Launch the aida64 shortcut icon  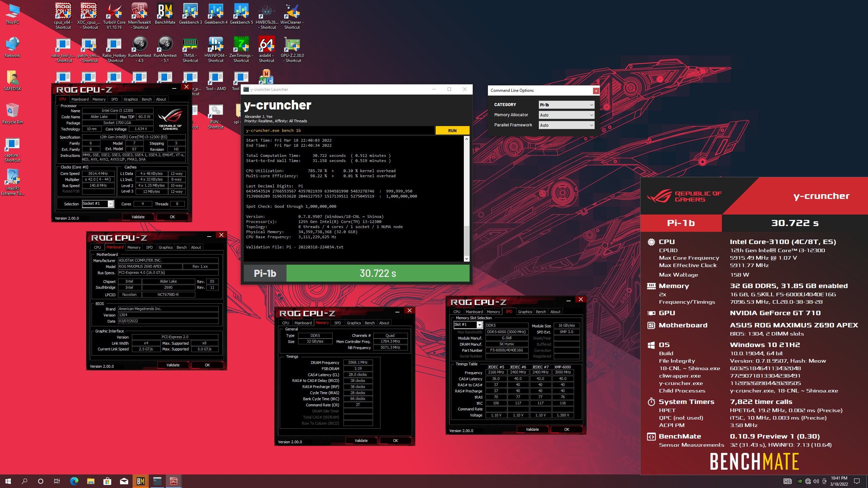(x=267, y=49)
